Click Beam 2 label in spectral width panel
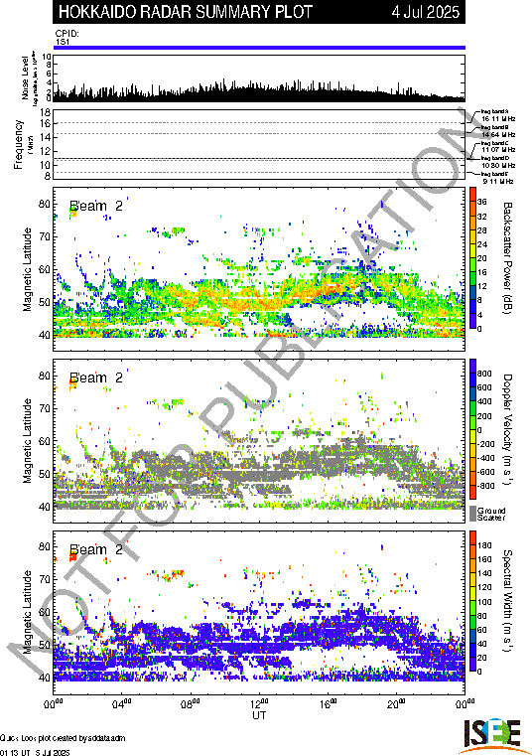This screenshot has height=756, width=532. tap(96, 549)
